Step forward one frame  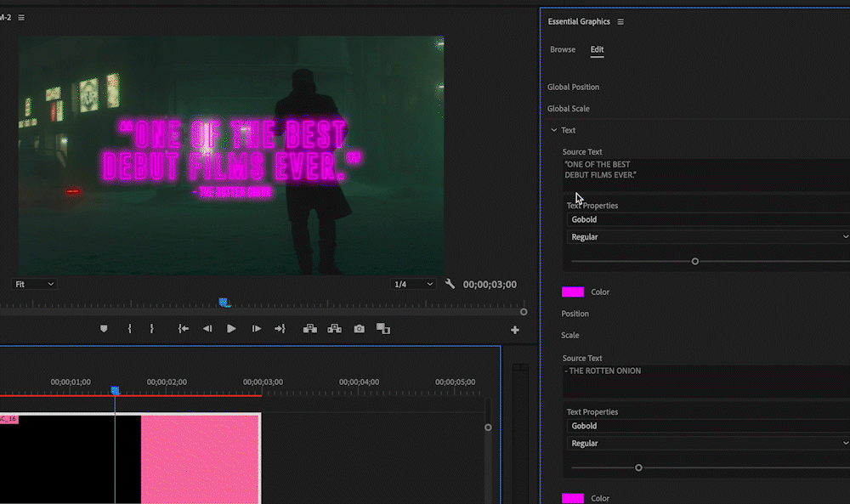click(x=256, y=329)
